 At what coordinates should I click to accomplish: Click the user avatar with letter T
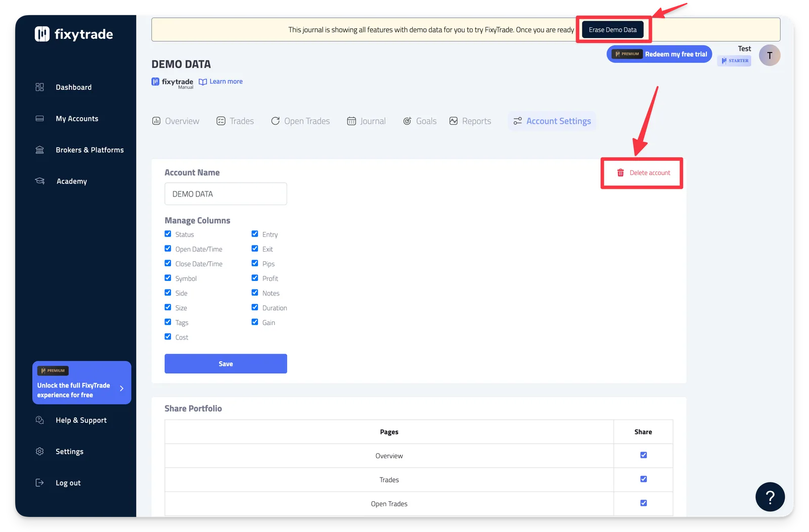770,55
